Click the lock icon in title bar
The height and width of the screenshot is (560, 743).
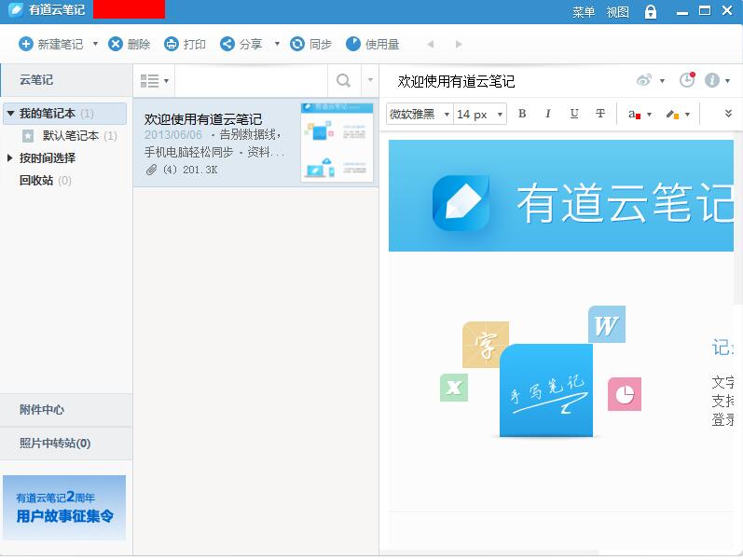tap(651, 11)
